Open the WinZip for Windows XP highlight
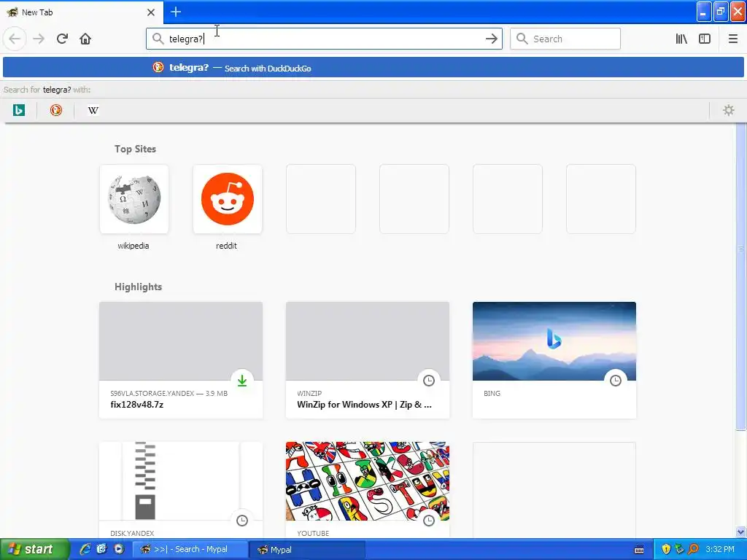Screen dimensions: 747x560 368,360
